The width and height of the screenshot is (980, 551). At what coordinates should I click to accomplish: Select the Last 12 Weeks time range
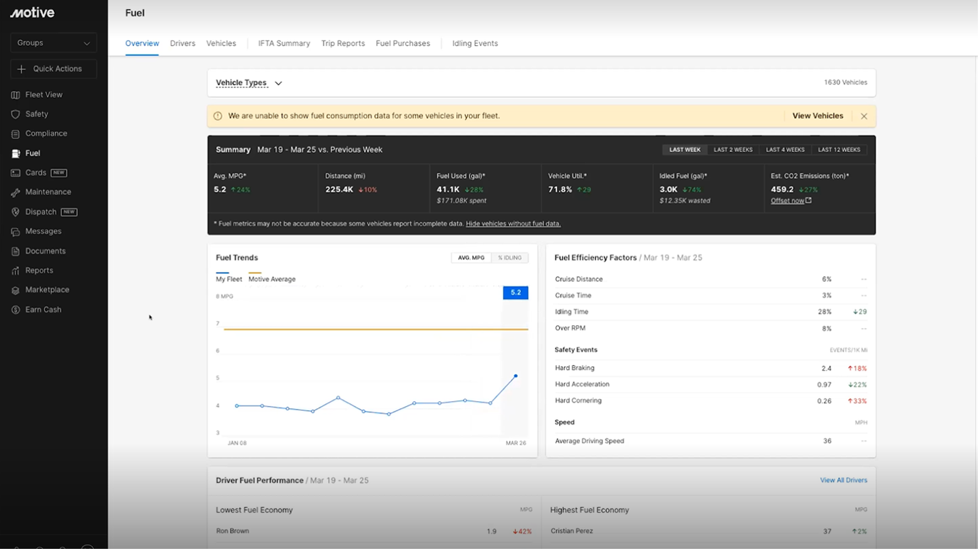[839, 150]
